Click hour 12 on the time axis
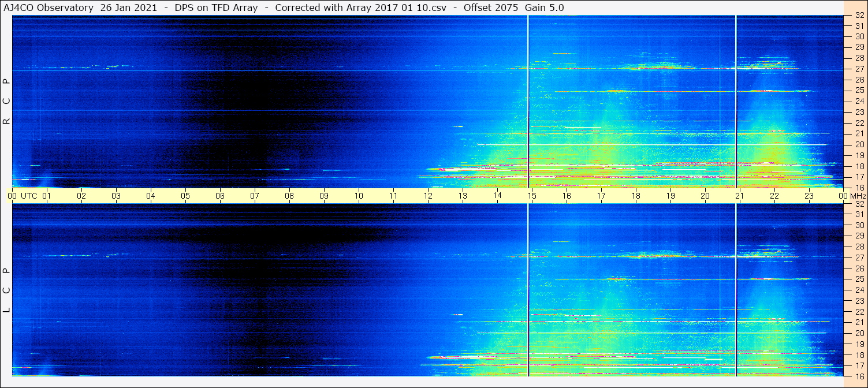The height and width of the screenshot is (388, 868). [428, 196]
